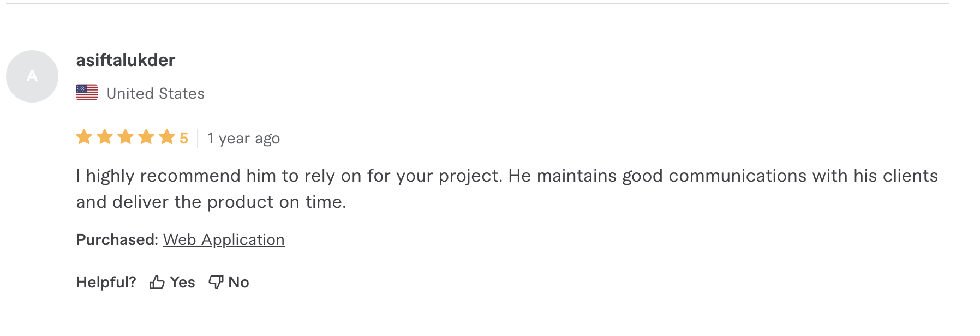Viewport: 980px width, 336px height.
Task: Click the orange rating number 5
Action: point(184,138)
